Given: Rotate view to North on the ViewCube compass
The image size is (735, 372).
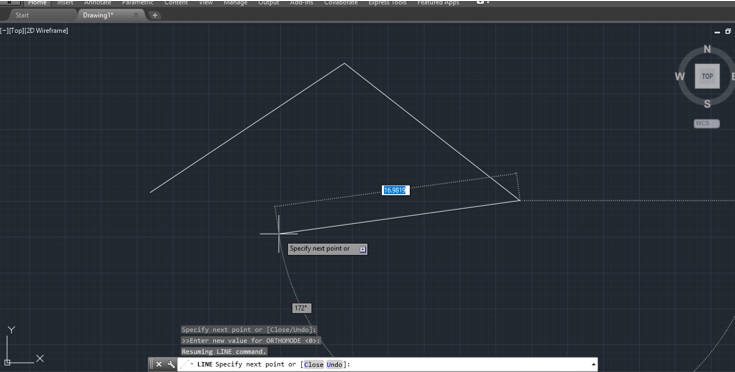Looking at the screenshot, I should click(707, 49).
